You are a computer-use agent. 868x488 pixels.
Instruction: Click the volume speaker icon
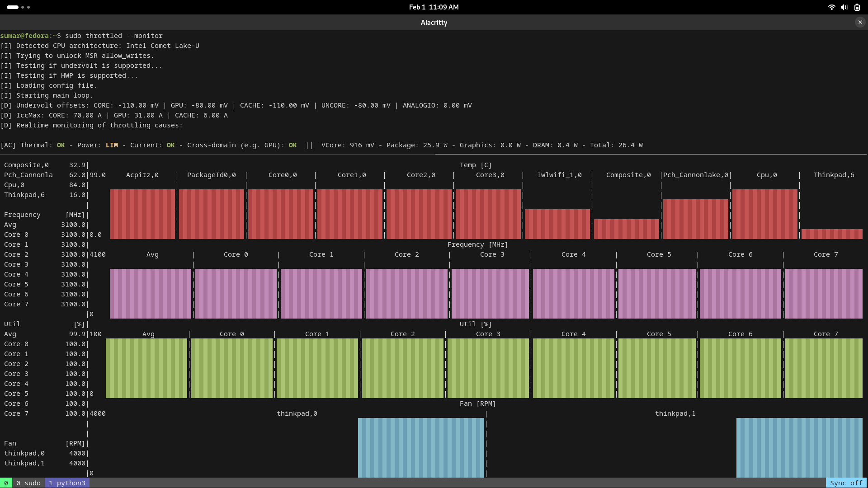pos(844,7)
